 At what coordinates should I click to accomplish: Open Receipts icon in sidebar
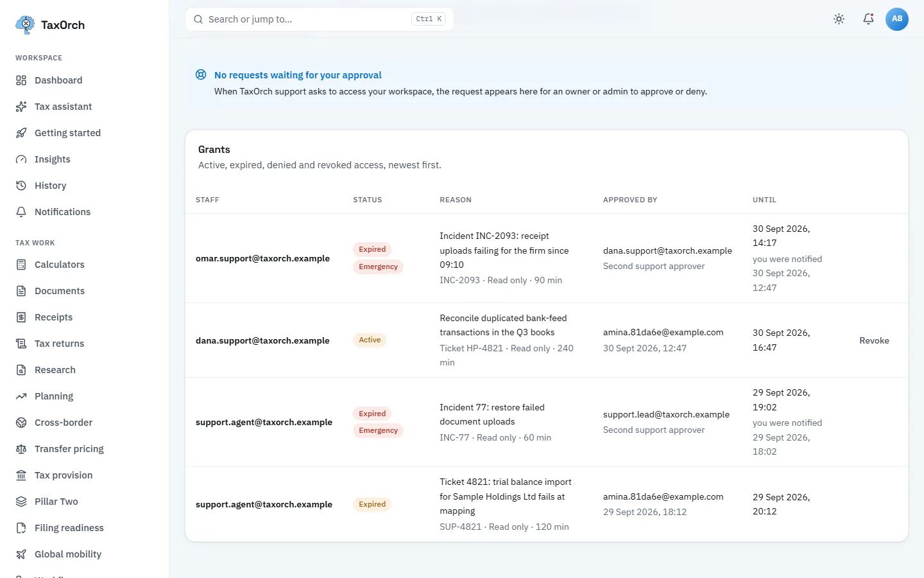[21, 317]
